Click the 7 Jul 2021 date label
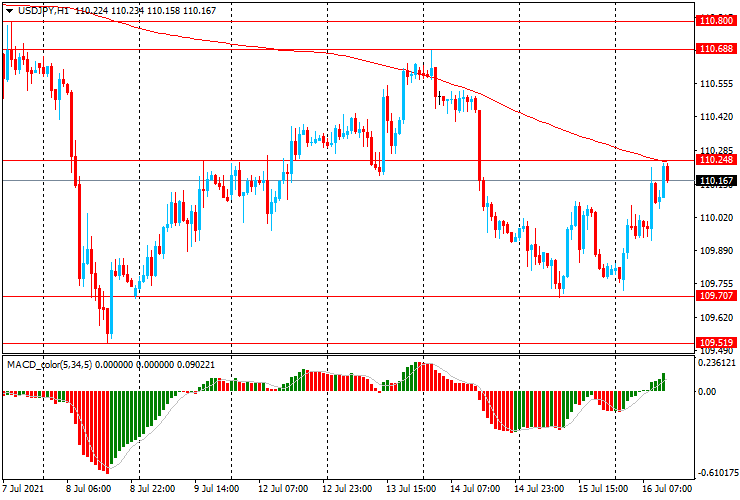740x500 pixels. [23, 488]
